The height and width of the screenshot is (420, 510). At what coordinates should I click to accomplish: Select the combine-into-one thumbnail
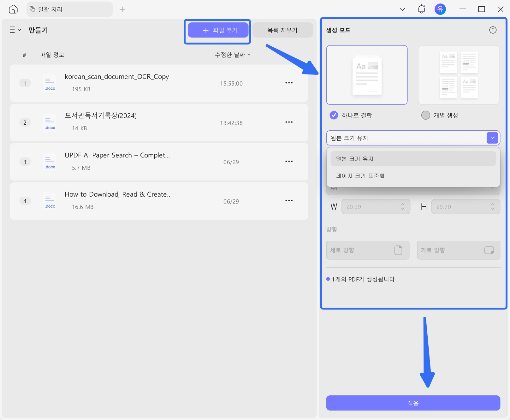(367, 75)
